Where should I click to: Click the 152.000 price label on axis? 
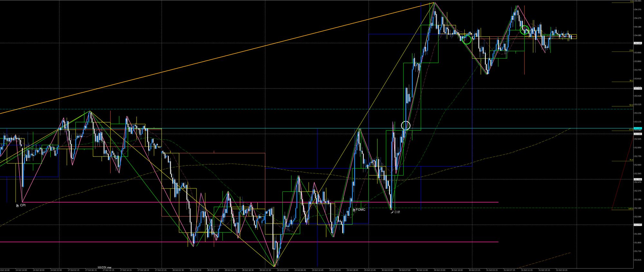tap(638, 225)
